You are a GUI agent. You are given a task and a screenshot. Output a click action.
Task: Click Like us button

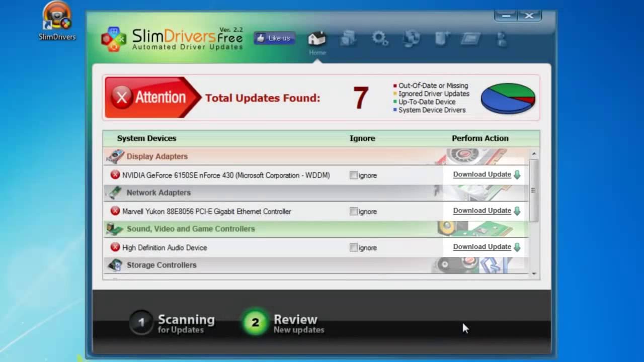click(274, 38)
